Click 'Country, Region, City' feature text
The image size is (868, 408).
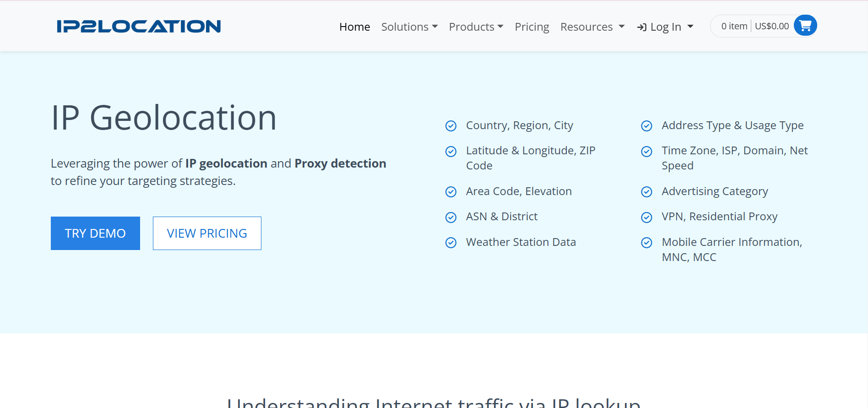520,125
